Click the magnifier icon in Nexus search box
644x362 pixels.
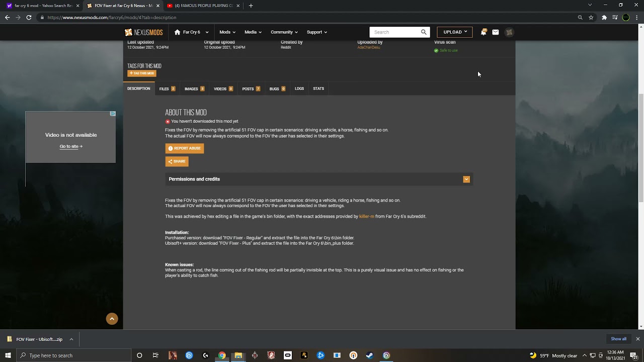point(424,32)
